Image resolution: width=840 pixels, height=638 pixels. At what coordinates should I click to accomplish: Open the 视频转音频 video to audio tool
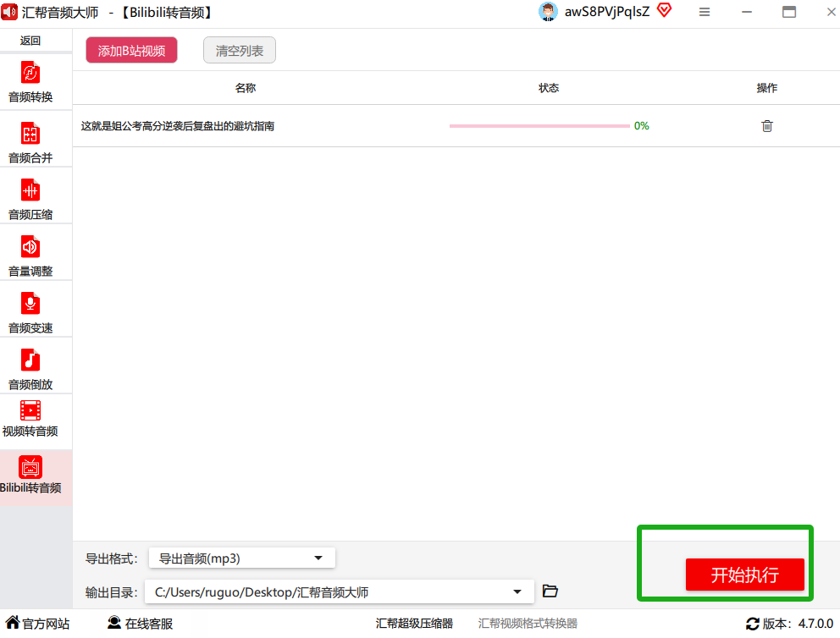[30, 421]
